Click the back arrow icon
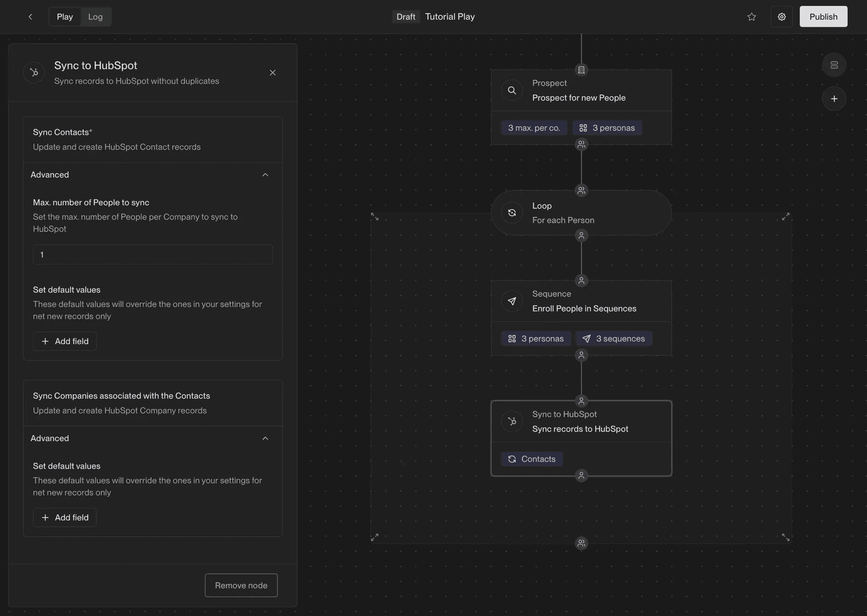The image size is (867, 616). (x=30, y=17)
